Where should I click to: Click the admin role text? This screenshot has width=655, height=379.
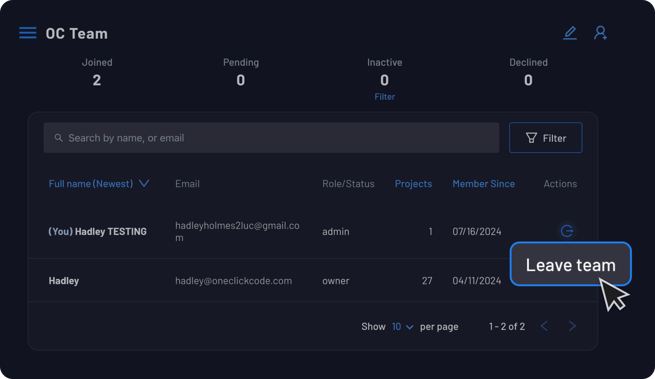click(x=335, y=231)
